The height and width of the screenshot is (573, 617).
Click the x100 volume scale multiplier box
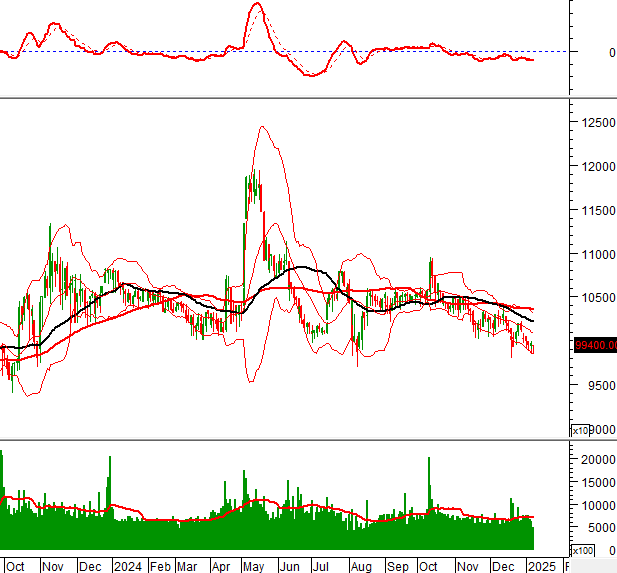[x=582, y=550]
